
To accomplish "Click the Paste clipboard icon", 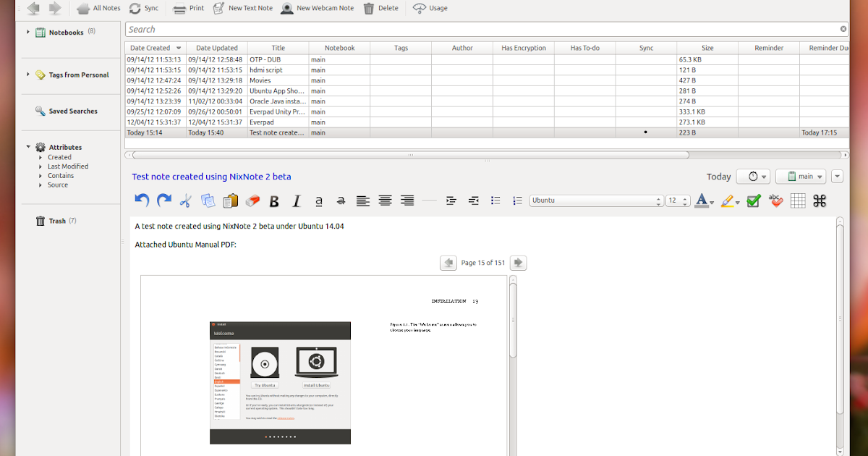I will point(231,200).
